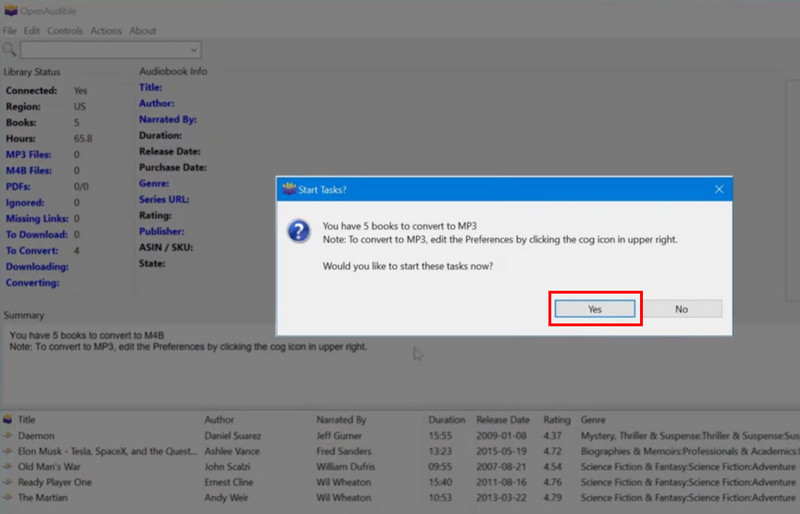
Task: Sort table by Title column header
Action: (27, 420)
